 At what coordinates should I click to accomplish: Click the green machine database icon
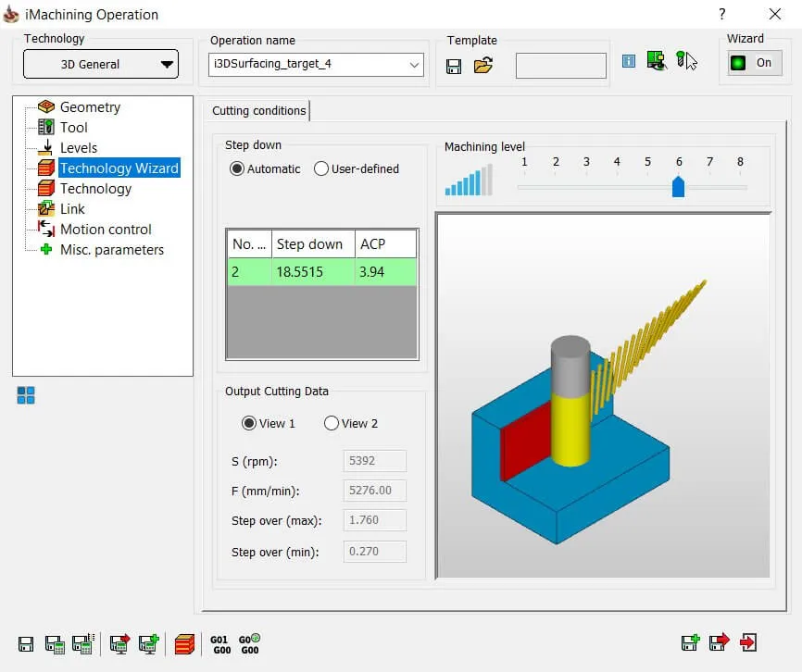[657, 60]
